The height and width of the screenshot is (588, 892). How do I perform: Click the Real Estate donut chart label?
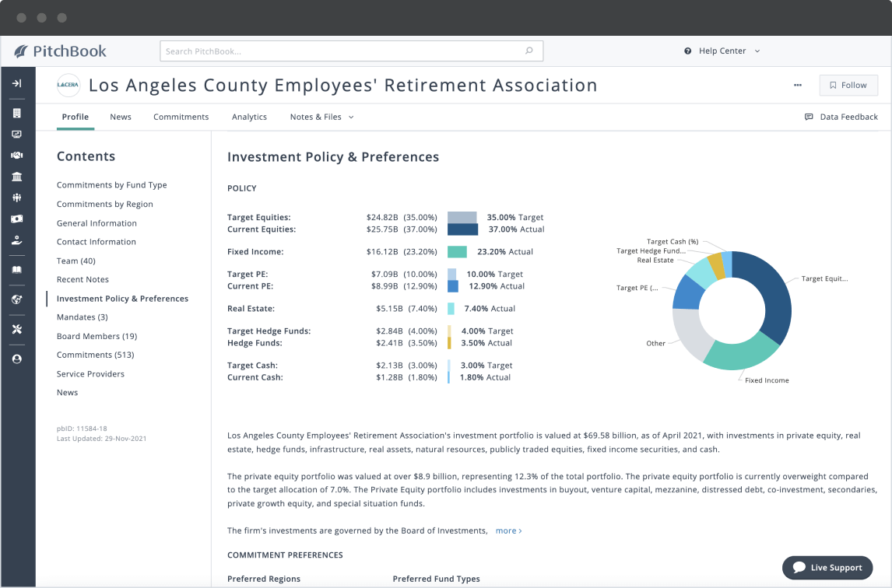tap(655, 261)
